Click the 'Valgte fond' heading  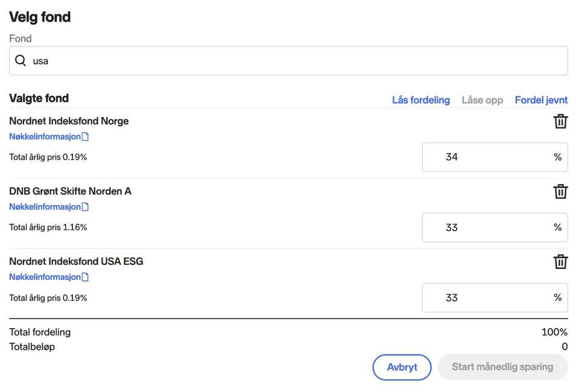click(39, 98)
